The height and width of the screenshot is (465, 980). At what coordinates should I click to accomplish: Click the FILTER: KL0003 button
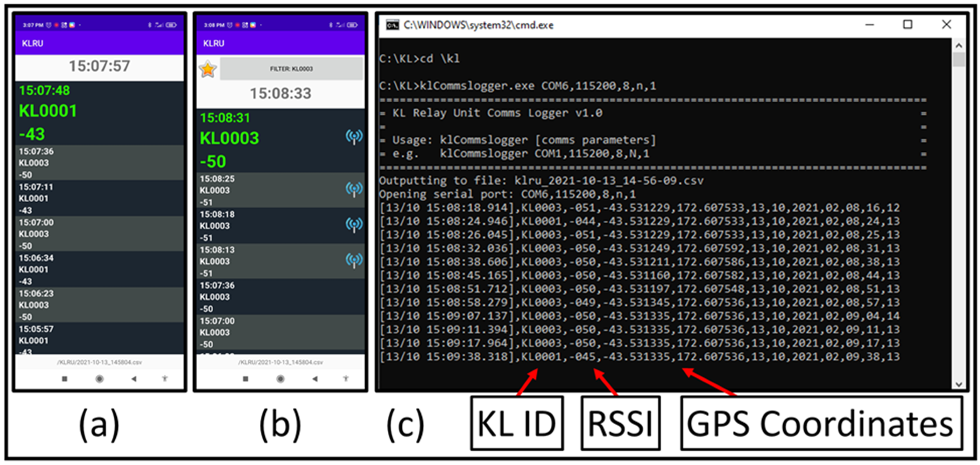pyautogui.click(x=291, y=69)
